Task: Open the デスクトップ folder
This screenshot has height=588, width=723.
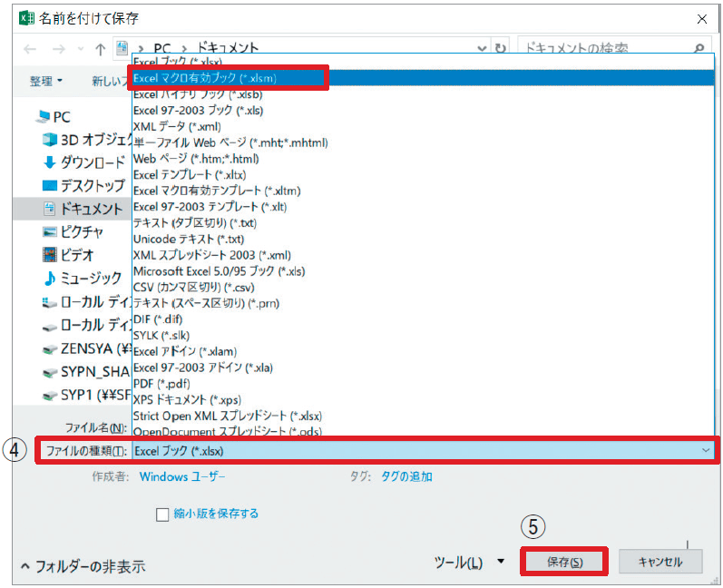Action: coord(93,185)
